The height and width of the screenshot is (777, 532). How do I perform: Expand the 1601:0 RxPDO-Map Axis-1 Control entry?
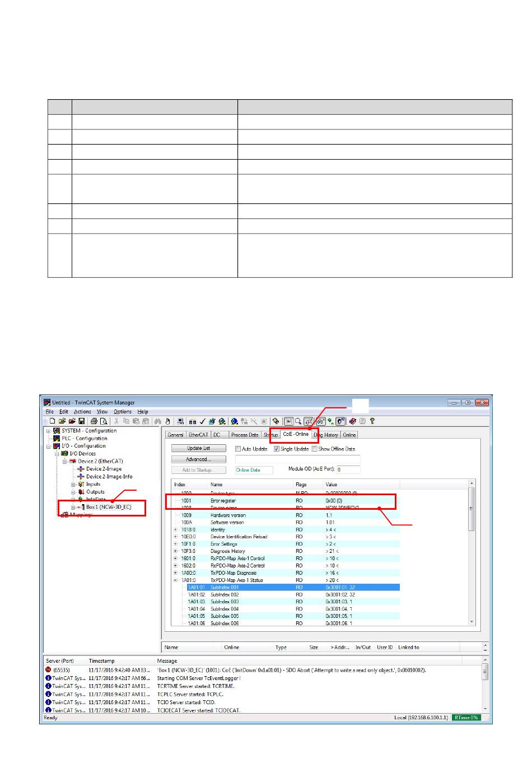click(176, 559)
